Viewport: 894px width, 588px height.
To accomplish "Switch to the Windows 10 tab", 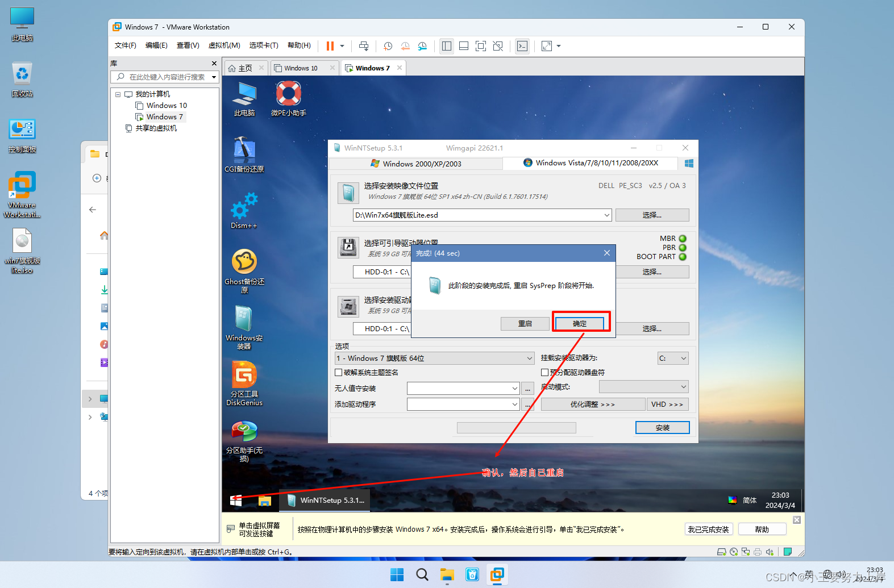I will (x=301, y=68).
